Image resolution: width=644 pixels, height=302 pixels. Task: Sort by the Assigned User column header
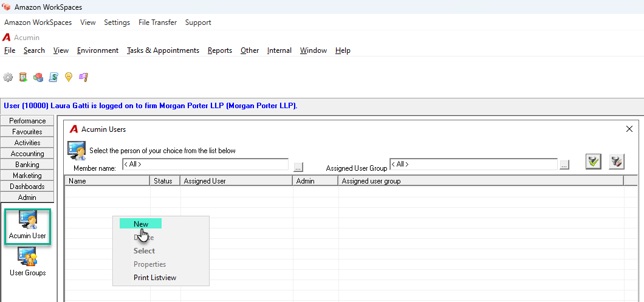236,181
